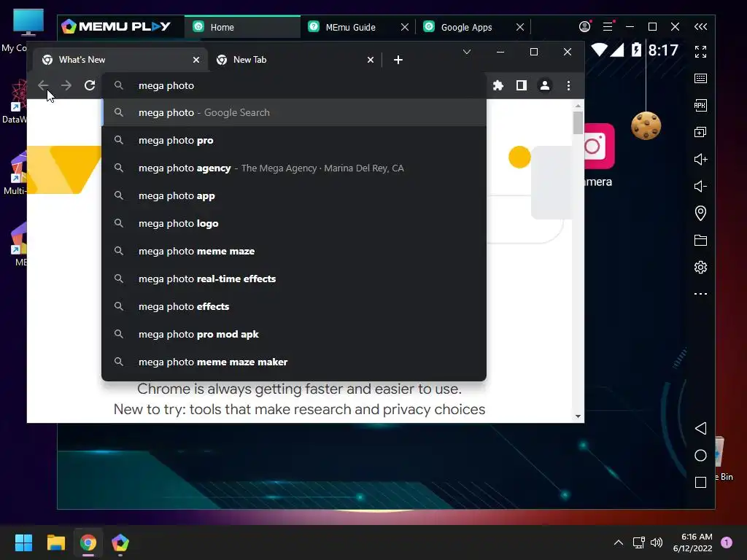Open MEmu settings gear icon
Image resolution: width=747 pixels, height=560 pixels.
(x=700, y=267)
